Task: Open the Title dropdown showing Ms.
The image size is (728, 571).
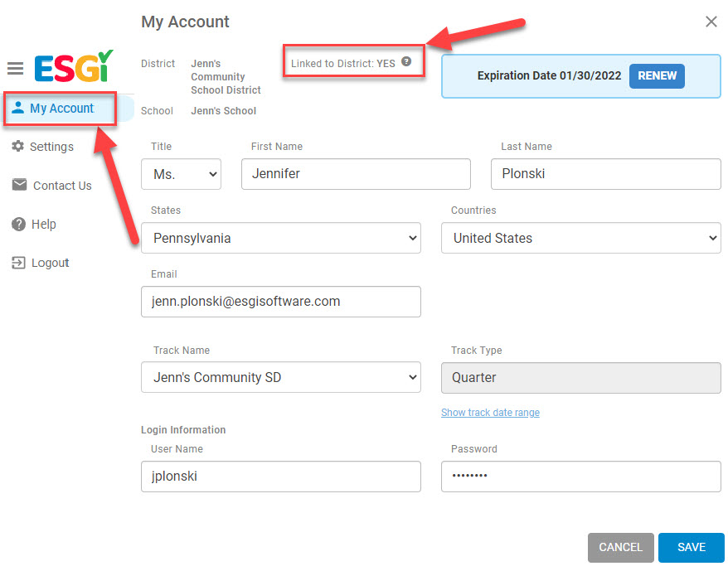Action: (x=181, y=174)
